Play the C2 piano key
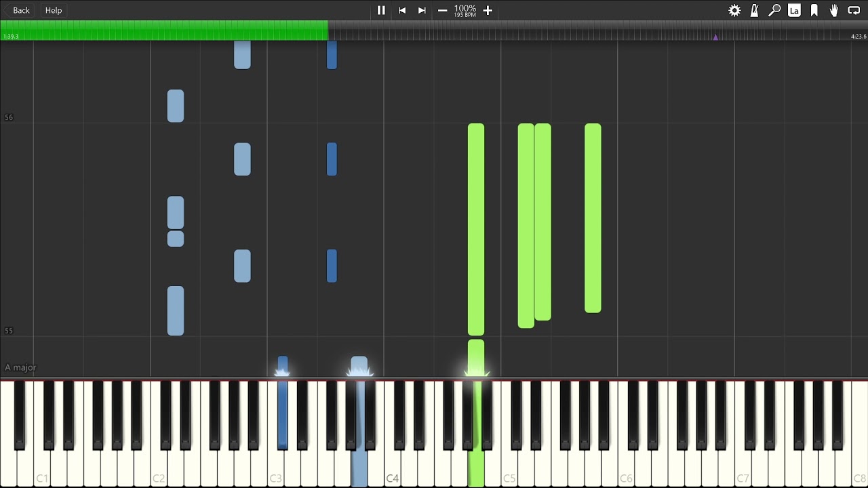Viewport: 868px width, 488px height. coord(159,468)
